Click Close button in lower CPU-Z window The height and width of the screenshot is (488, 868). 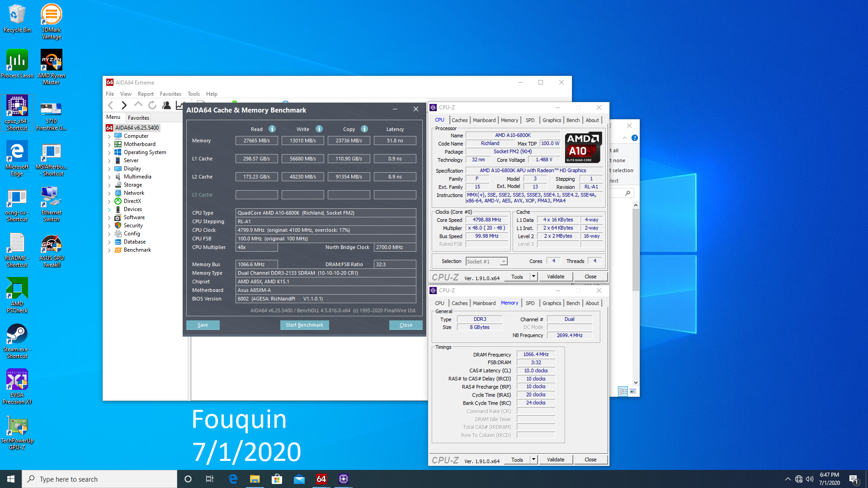(x=590, y=460)
